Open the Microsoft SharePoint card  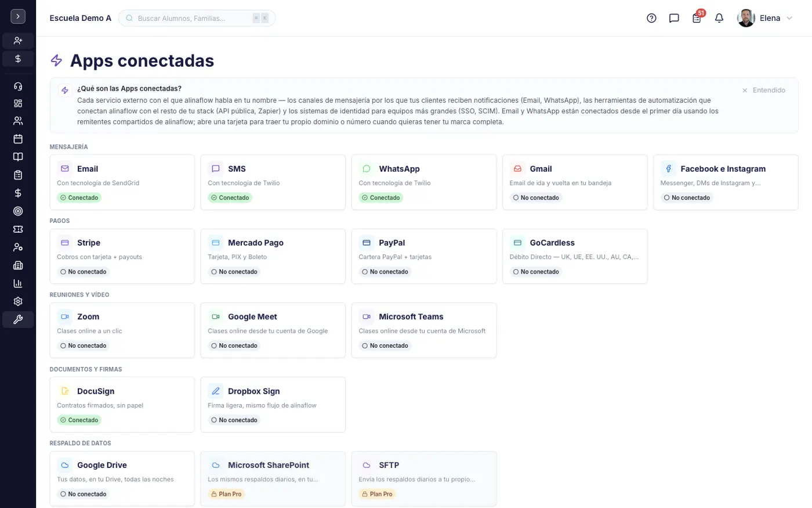[x=273, y=479]
